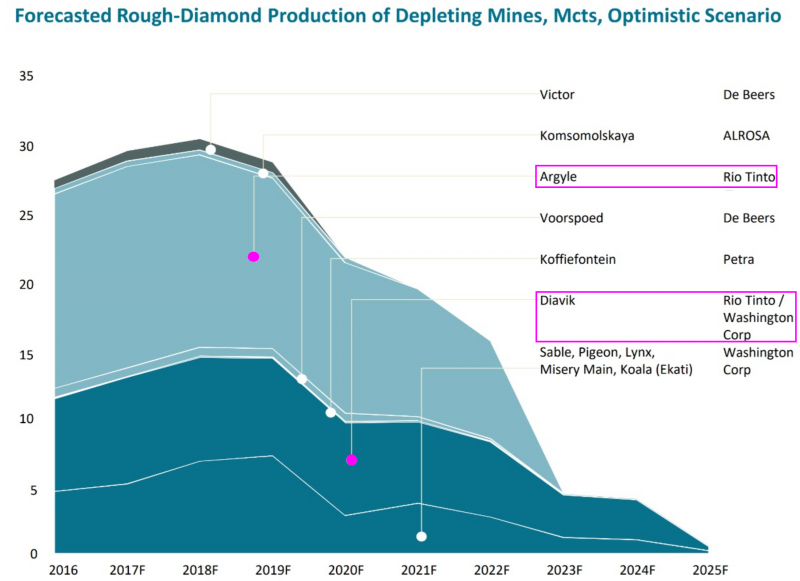Select the Argyle mine label

558,177
